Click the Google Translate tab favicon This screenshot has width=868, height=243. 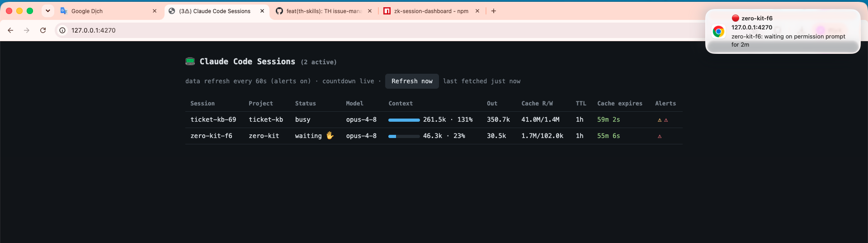64,11
